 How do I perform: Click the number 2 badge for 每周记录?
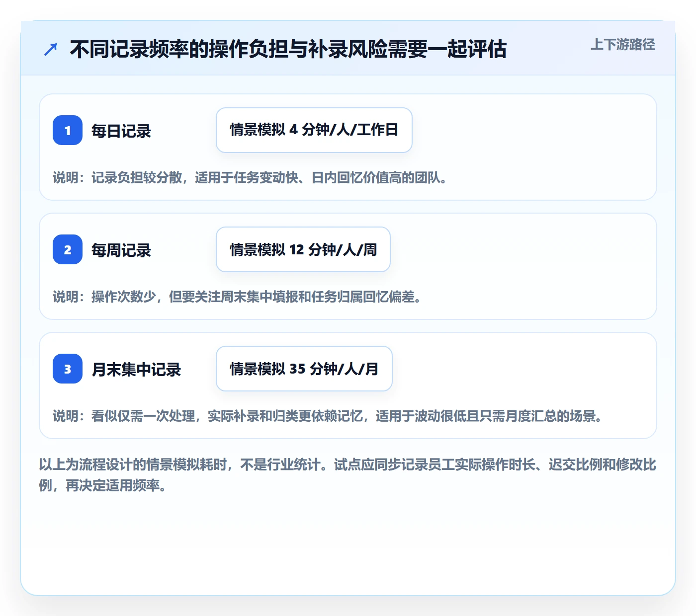click(68, 249)
